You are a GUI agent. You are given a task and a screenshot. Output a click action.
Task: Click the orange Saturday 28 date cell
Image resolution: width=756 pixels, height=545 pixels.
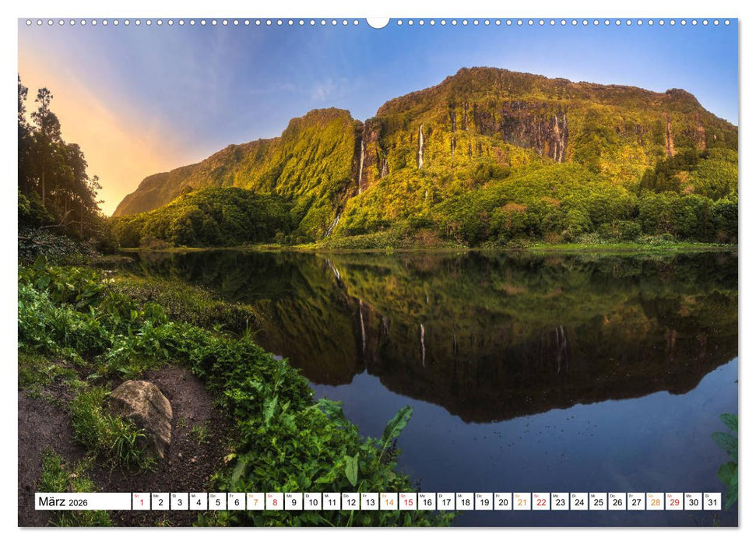[x=655, y=501]
